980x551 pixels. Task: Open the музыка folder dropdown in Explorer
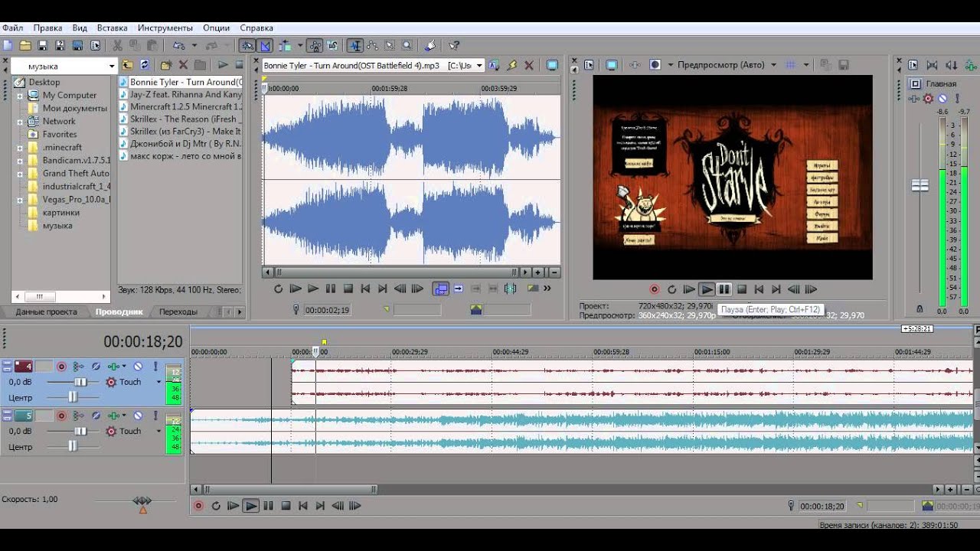click(112, 66)
